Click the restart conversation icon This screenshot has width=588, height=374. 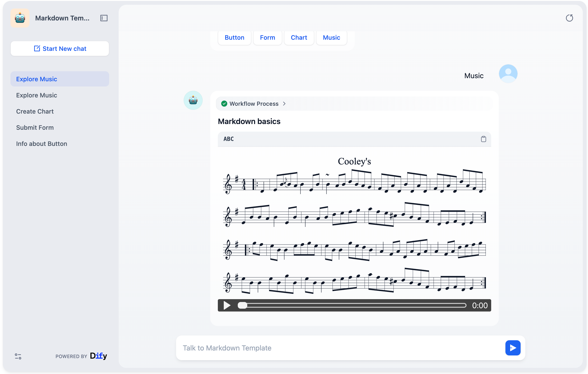click(x=569, y=18)
